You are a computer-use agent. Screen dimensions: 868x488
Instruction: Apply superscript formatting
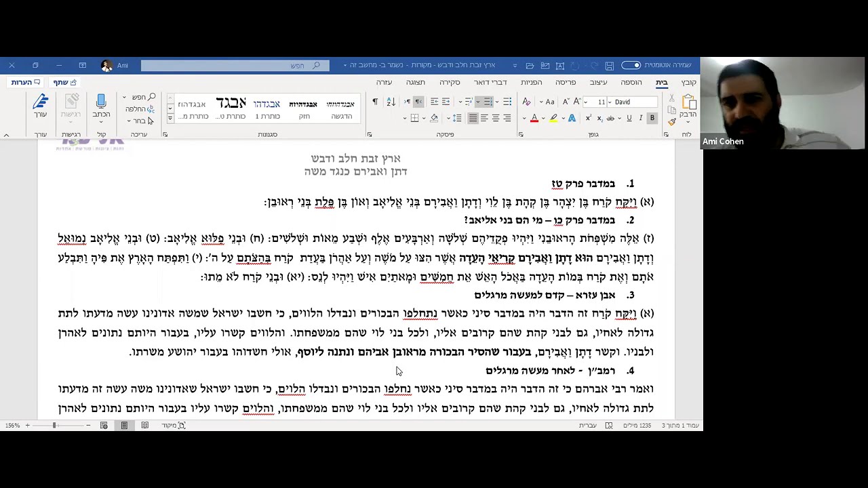pyautogui.click(x=588, y=118)
